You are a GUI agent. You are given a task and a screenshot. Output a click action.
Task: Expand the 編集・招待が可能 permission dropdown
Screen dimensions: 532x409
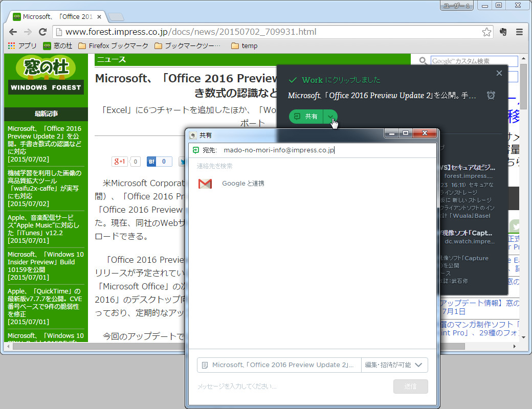click(394, 365)
